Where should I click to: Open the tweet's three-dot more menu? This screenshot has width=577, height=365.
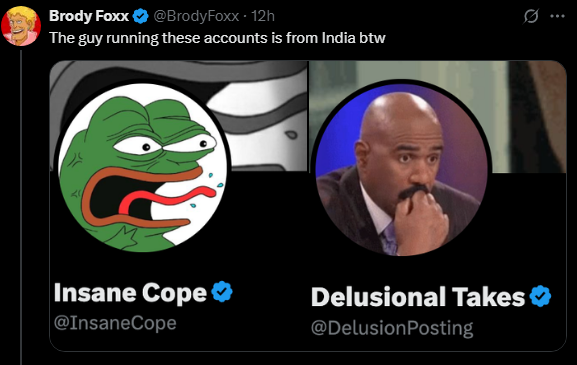(x=557, y=16)
